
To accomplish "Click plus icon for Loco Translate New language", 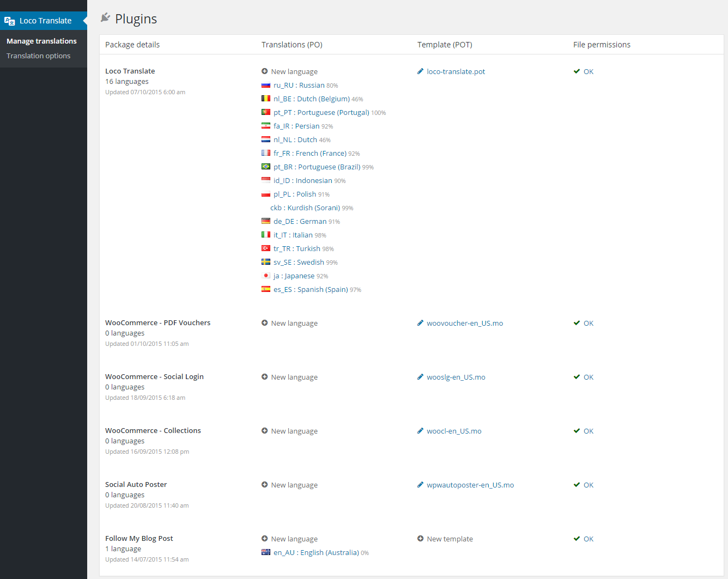I will [x=264, y=71].
